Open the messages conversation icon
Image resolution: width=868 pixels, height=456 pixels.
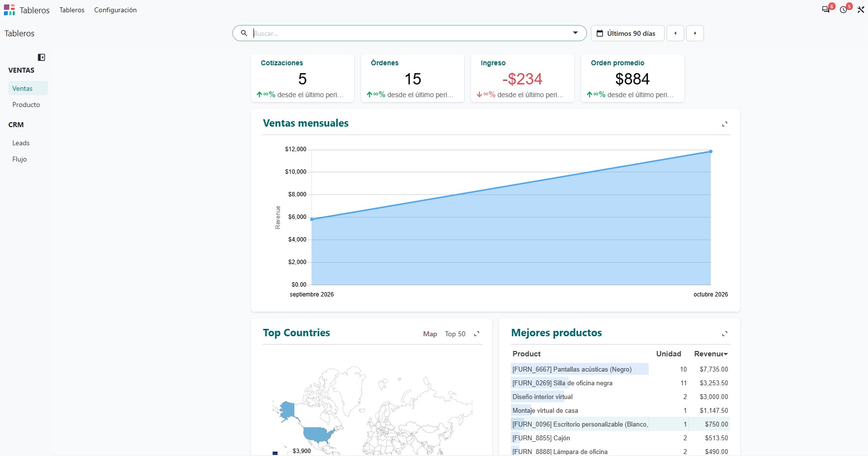[x=826, y=9]
